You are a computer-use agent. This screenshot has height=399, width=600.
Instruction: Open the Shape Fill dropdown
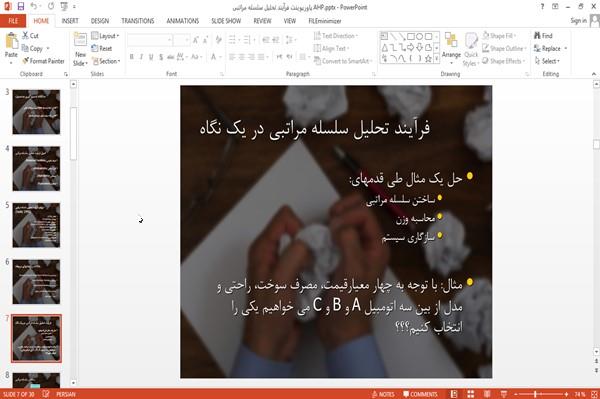(x=499, y=36)
